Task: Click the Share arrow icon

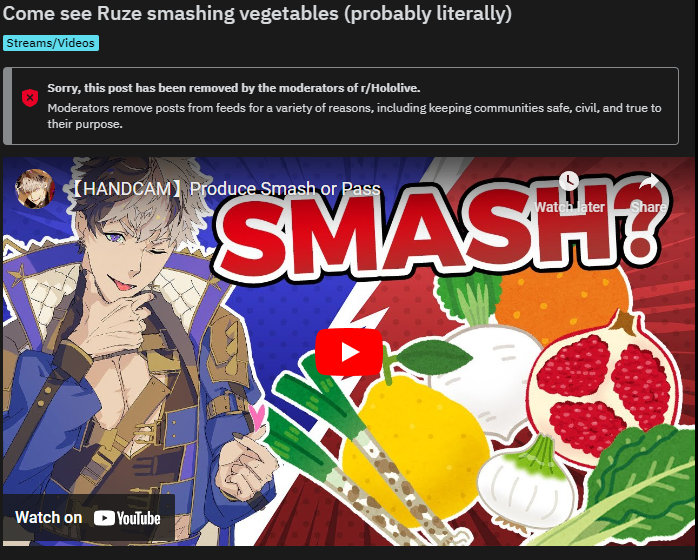Action: (x=649, y=182)
